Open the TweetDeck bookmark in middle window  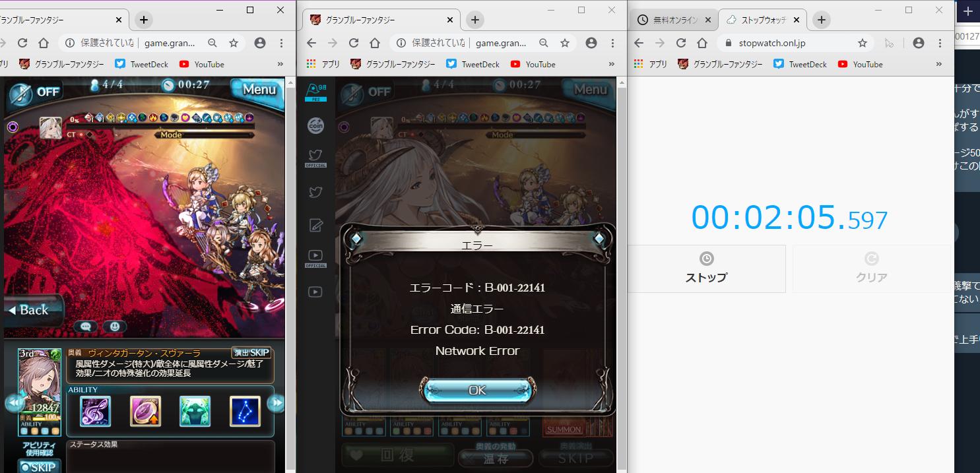coord(473,64)
